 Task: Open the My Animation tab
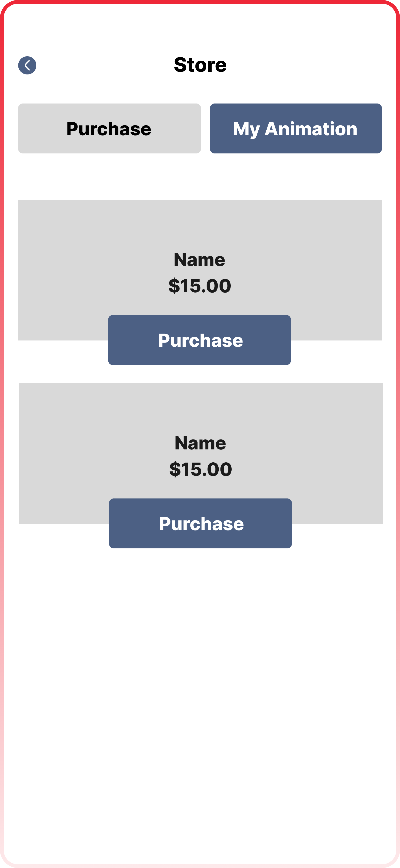pos(295,128)
